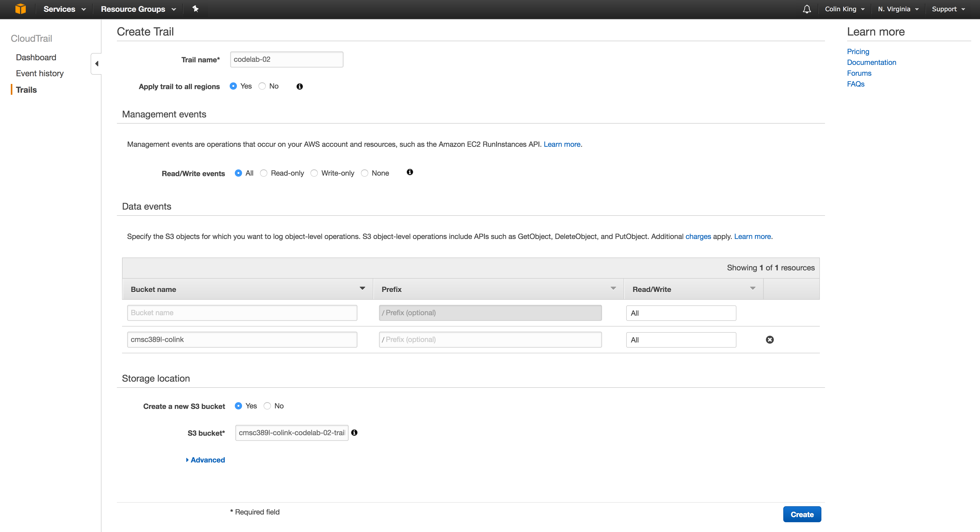
Task: Choose No for create a new S3 bucket
Action: [x=268, y=406]
